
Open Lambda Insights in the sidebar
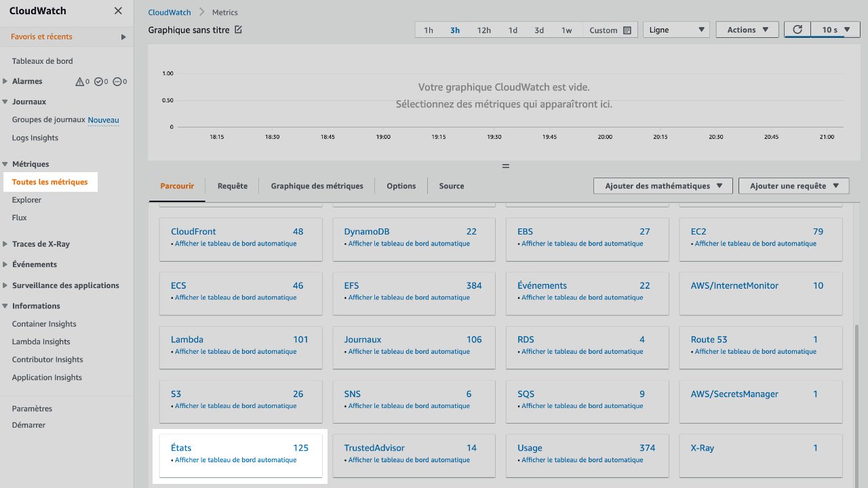(x=41, y=342)
